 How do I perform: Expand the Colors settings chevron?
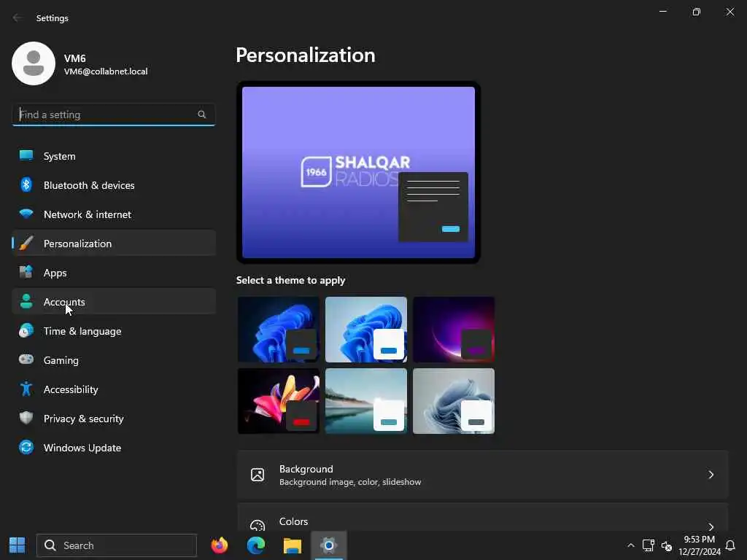click(x=711, y=526)
